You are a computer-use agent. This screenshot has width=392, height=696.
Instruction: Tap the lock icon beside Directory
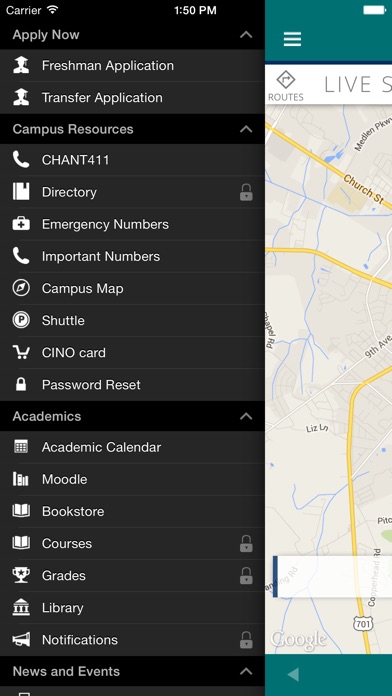tap(246, 192)
